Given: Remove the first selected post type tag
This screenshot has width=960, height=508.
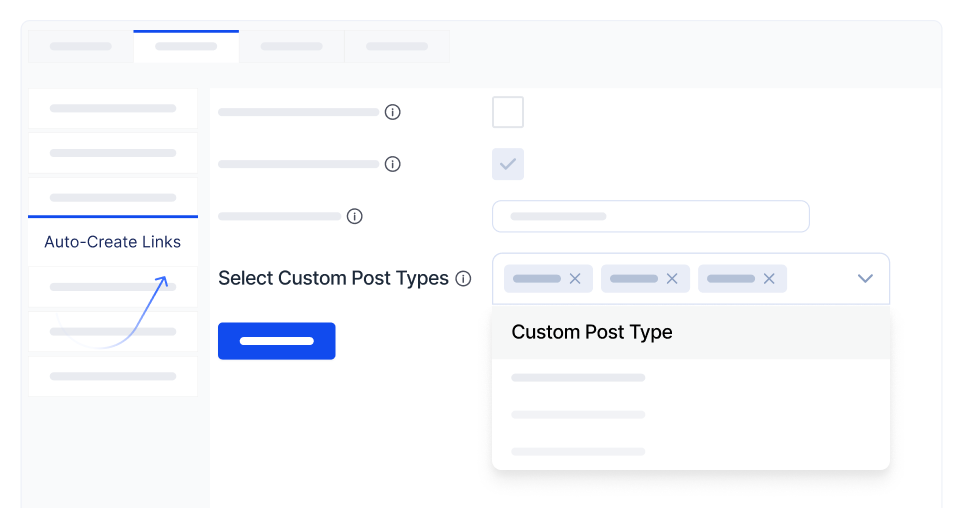Looking at the screenshot, I should tap(575, 279).
